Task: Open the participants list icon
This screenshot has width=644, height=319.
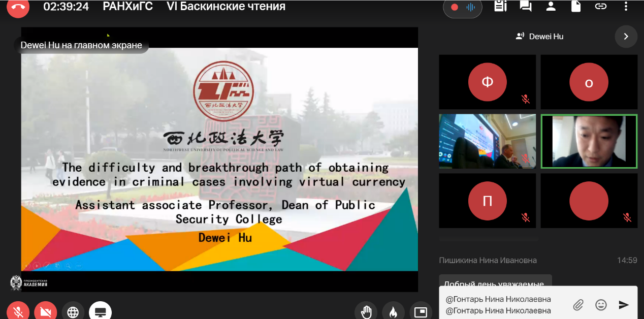Action: 551,7
